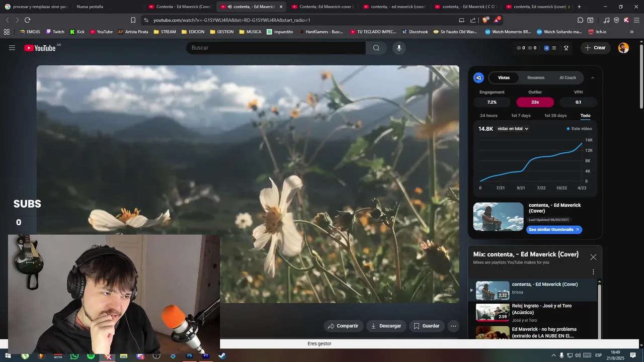
Task: Click the vidIQ round IQ panel logo
Action: click(479, 77)
